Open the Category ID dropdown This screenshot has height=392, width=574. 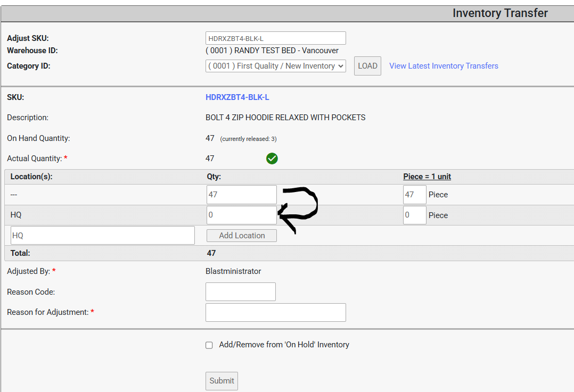275,66
